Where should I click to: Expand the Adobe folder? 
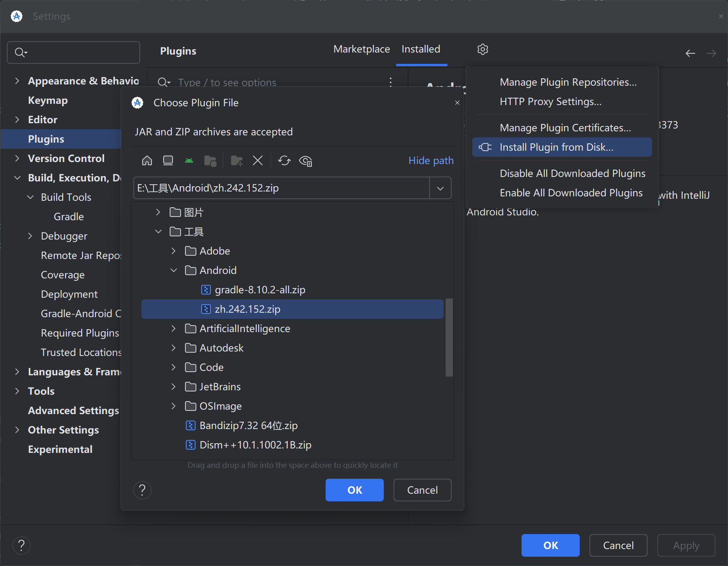point(174,251)
